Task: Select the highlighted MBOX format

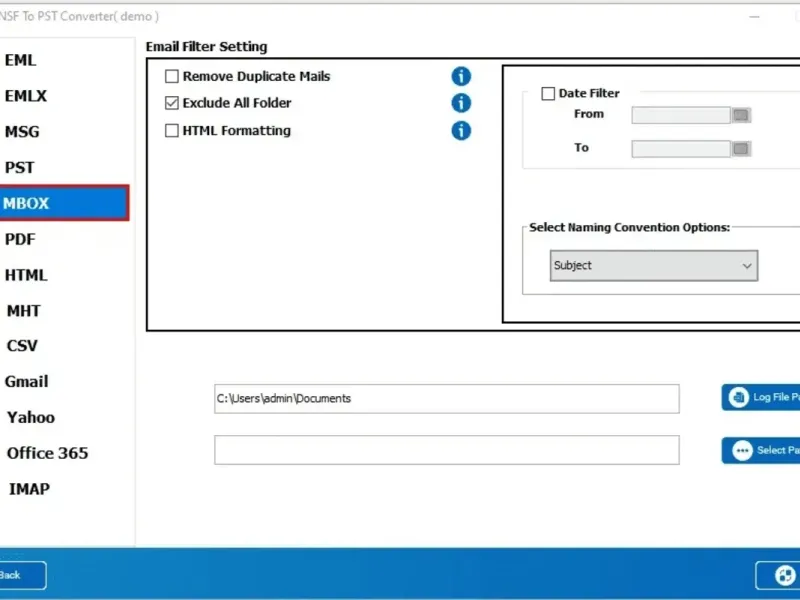Action: [64, 203]
